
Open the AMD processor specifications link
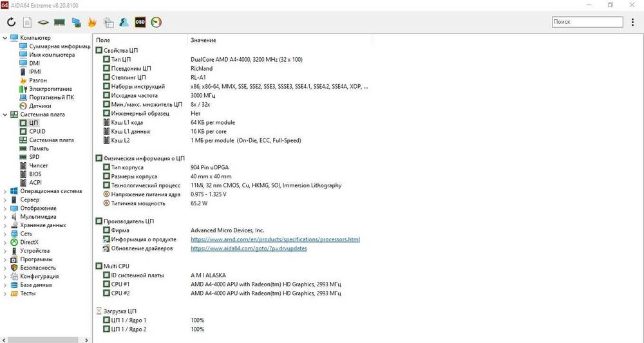point(275,239)
